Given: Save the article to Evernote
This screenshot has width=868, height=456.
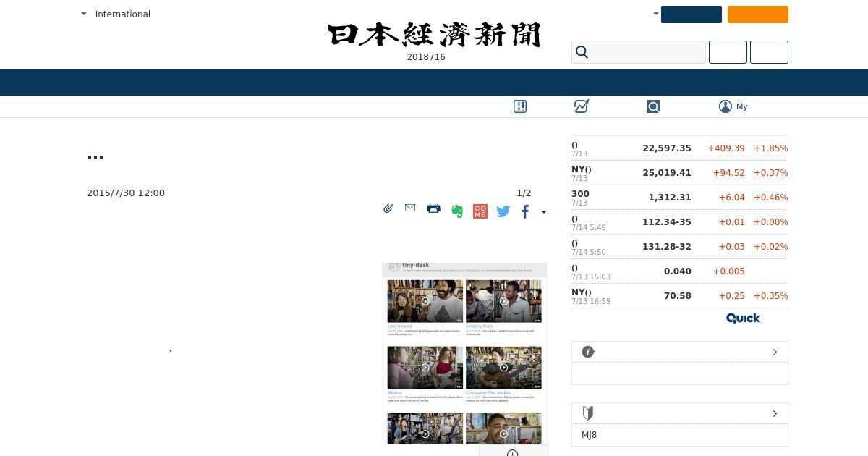Looking at the screenshot, I should point(457,211).
